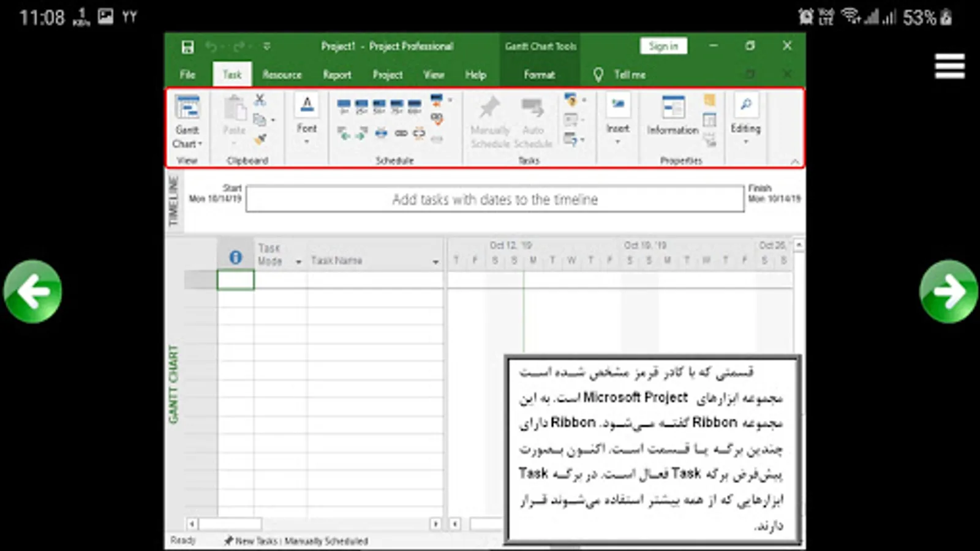Expand the Copy dropdown arrow

(273, 120)
